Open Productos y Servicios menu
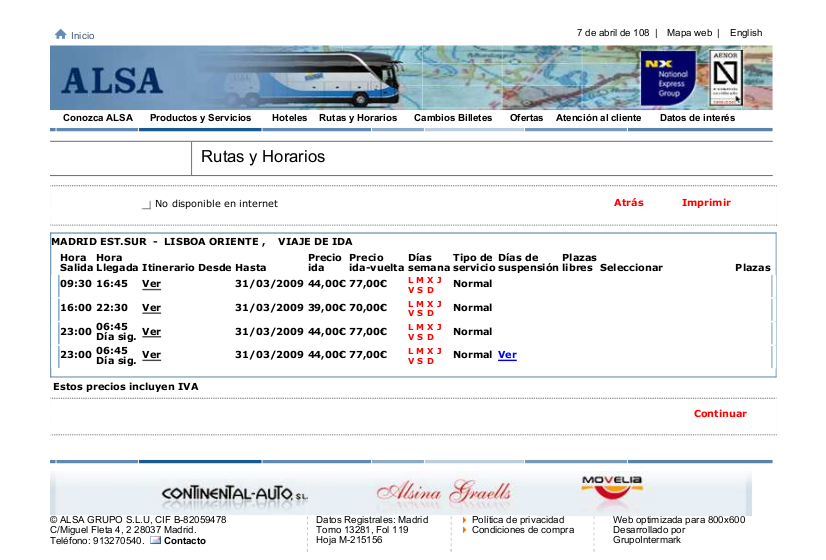Screen dimensions: 826x560 click(x=200, y=118)
